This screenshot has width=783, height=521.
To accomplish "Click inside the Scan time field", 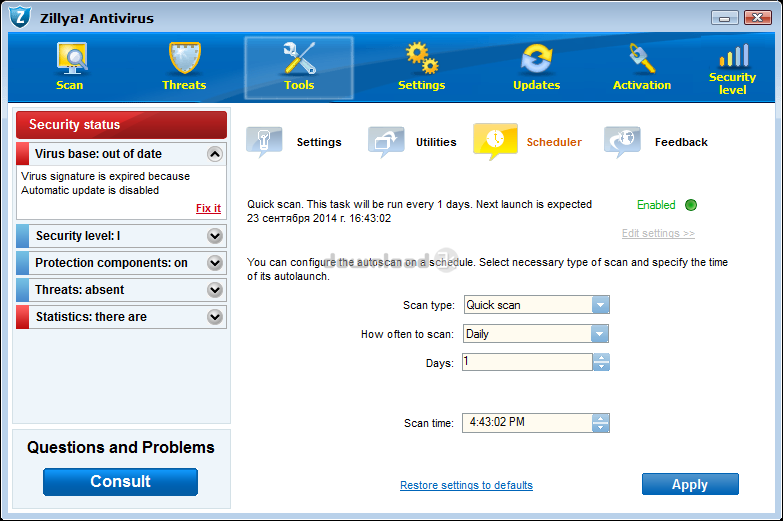I will point(526,422).
